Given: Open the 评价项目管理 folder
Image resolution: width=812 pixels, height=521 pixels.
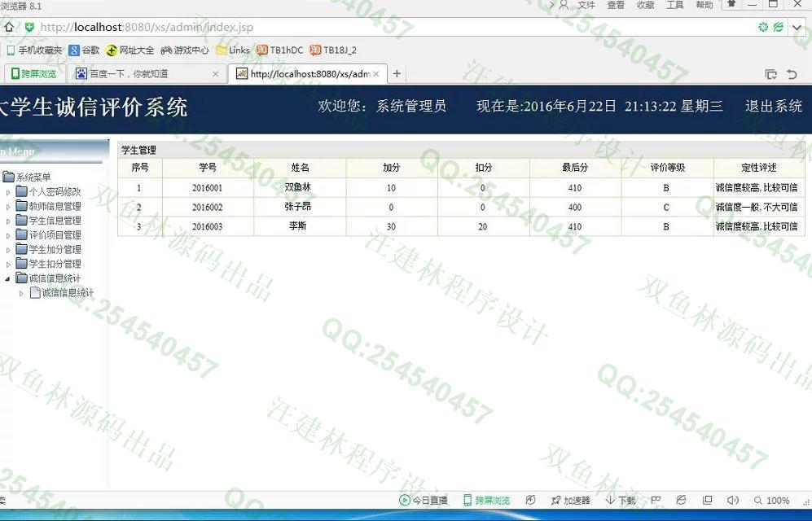Looking at the screenshot, I should pos(48,235).
